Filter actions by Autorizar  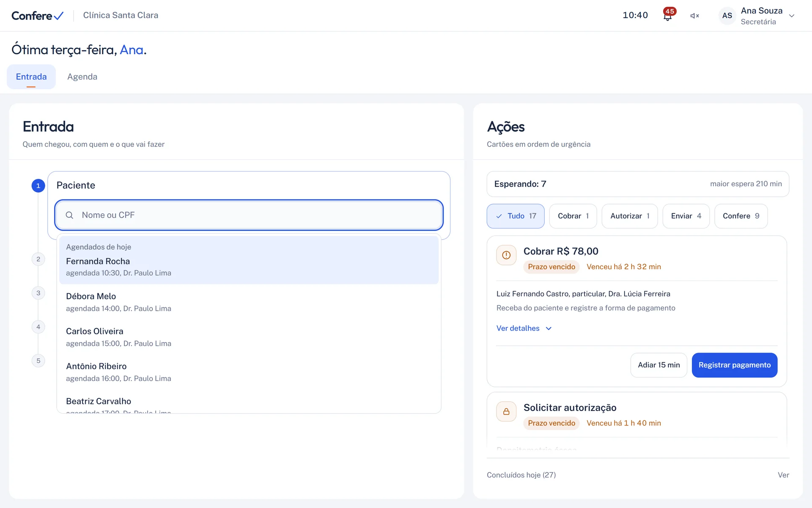click(630, 216)
